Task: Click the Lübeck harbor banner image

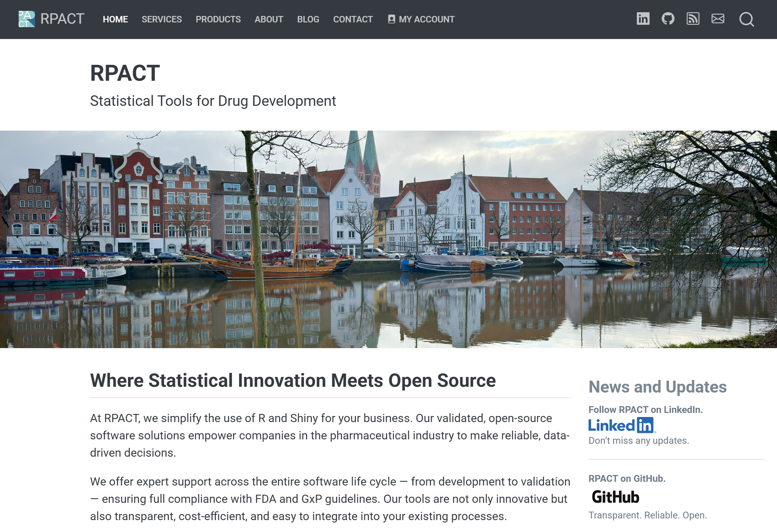Action: (388, 239)
